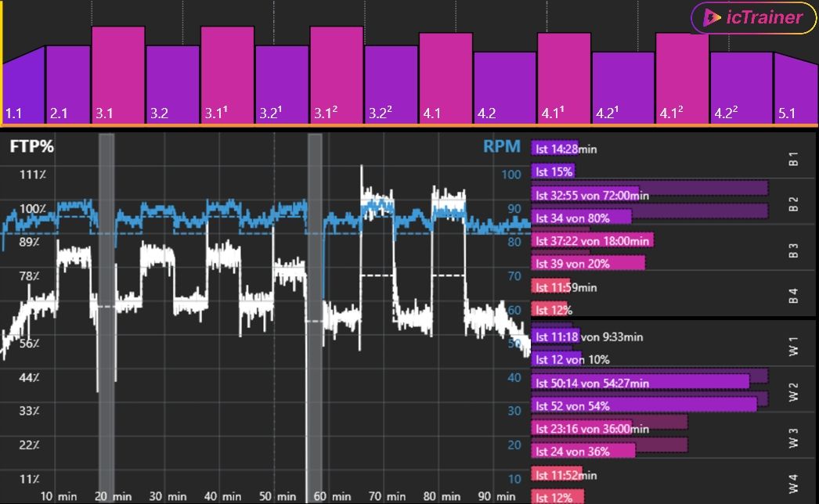Screen dimensions: 819x504
Task: Select the first interval block labeled 3.1
Action: point(118,74)
